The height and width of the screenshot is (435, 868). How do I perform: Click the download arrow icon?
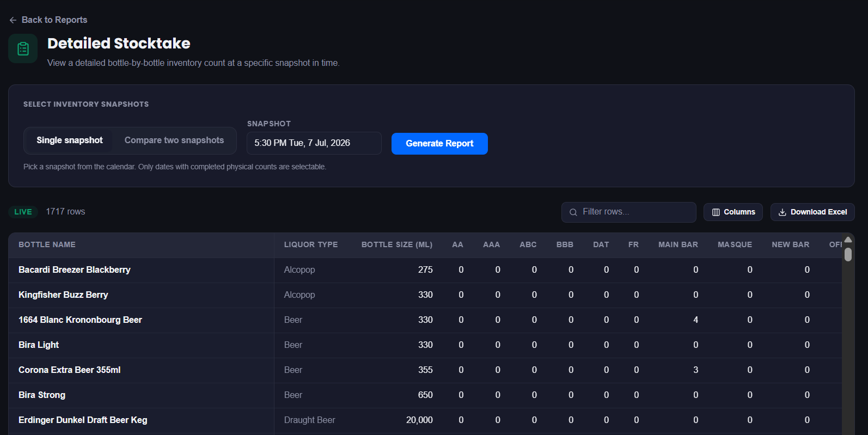tap(783, 212)
